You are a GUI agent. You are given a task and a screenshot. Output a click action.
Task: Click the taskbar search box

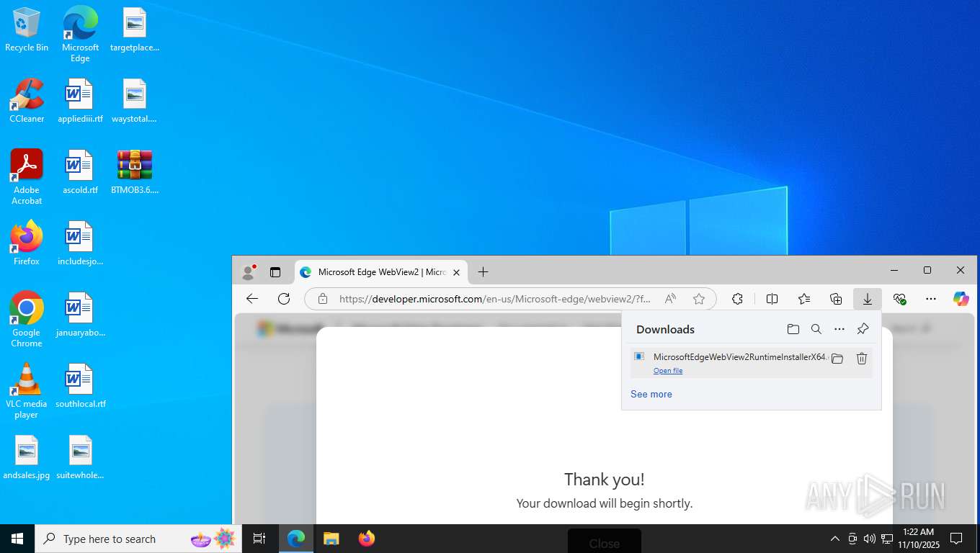[x=137, y=539]
